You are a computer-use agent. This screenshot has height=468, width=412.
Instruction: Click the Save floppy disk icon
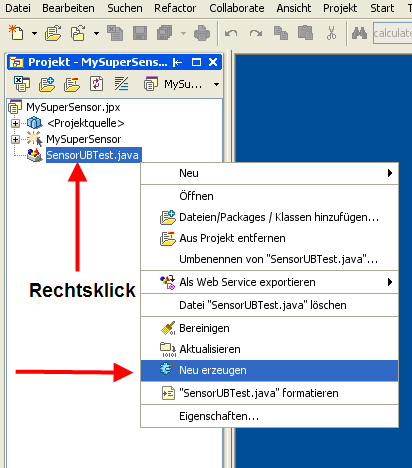click(140, 33)
